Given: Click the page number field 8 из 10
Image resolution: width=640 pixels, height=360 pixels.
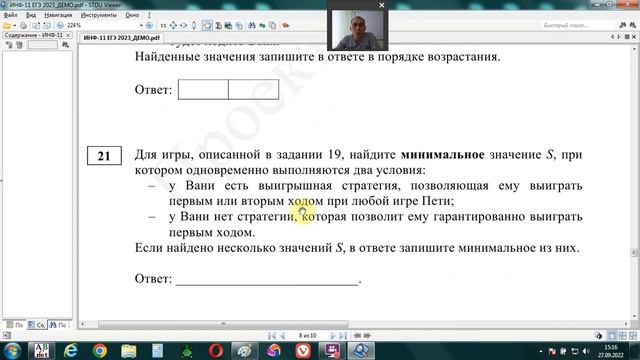Looking at the screenshot, I should click(307, 336).
